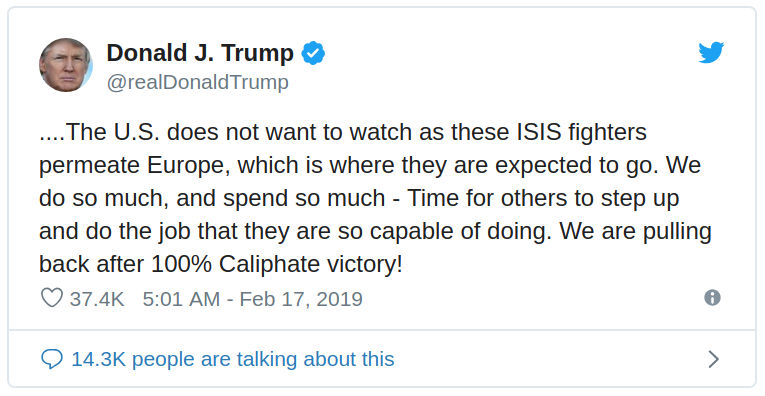This screenshot has height=396, width=765.
Task: Open the Twitter Ads info circle icon
Action: click(x=712, y=297)
